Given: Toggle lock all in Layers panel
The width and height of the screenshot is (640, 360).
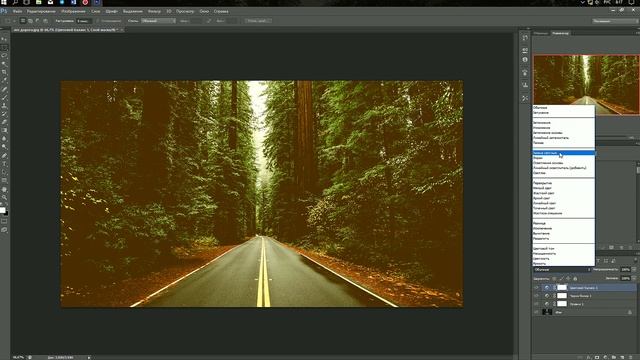Looking at the screenshot, I should point(575,278).
